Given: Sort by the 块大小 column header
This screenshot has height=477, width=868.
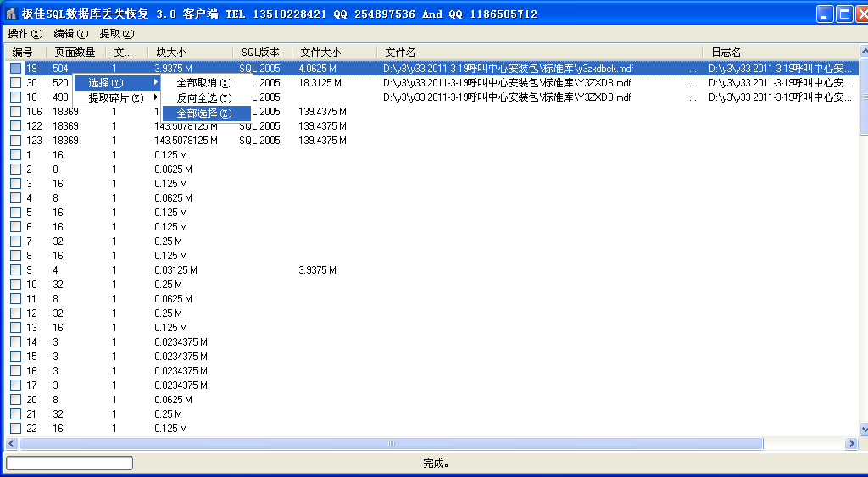Looking at the screenshot, I should pyautogui.click(x=191, y=52).
